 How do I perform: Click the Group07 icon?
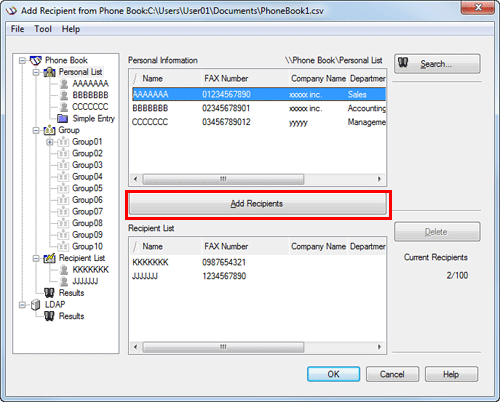(x=63, y=212)
